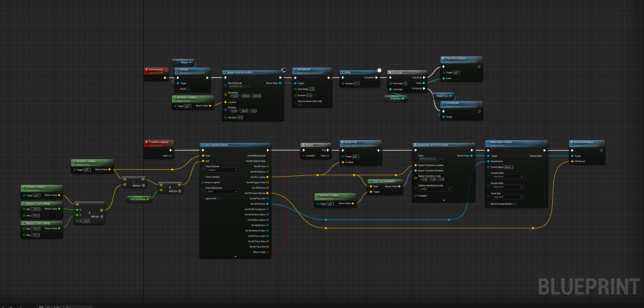Viewport: 644px width, 308px height.
Task: Click Add pin on the multiply node
Action: 175,191
